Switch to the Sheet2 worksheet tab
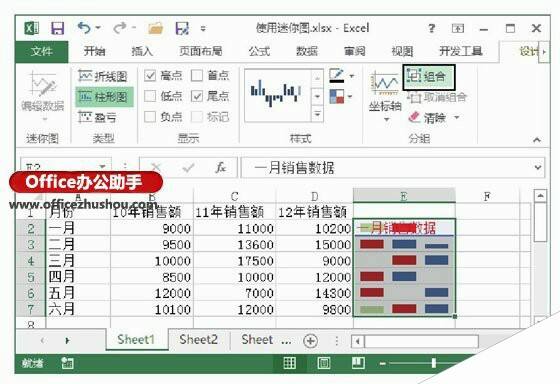 coord(199,339)
